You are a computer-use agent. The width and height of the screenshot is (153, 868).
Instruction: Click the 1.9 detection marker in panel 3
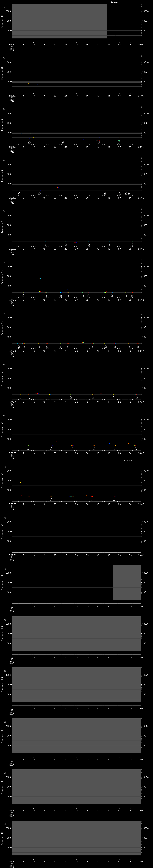coord(63,143)
